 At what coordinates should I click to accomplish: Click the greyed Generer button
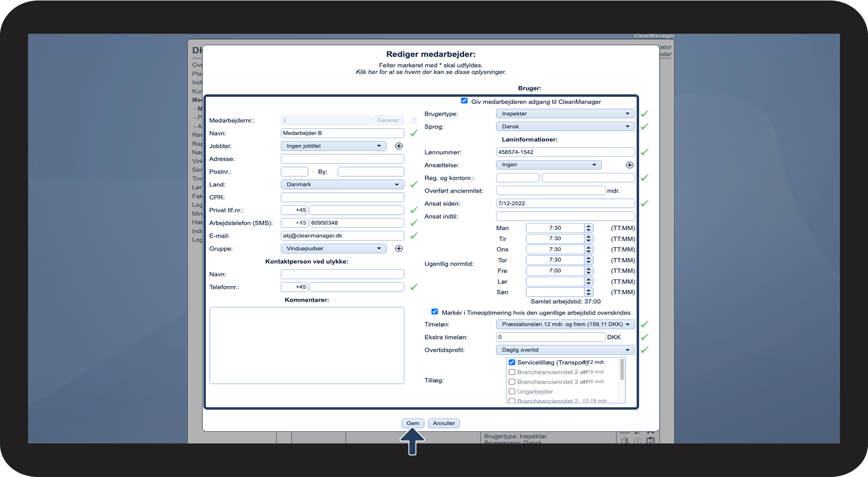pyautogui.click(x=388, y=120)
